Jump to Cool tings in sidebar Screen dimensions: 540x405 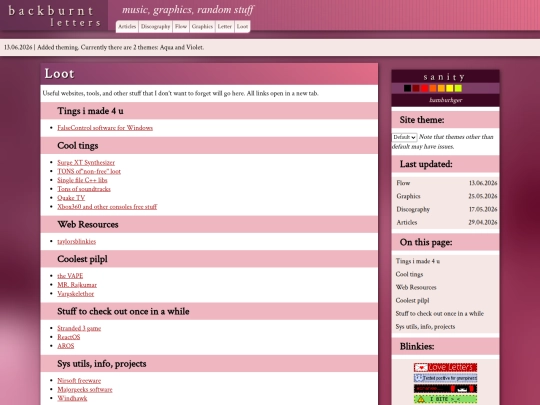coord(409,274)
